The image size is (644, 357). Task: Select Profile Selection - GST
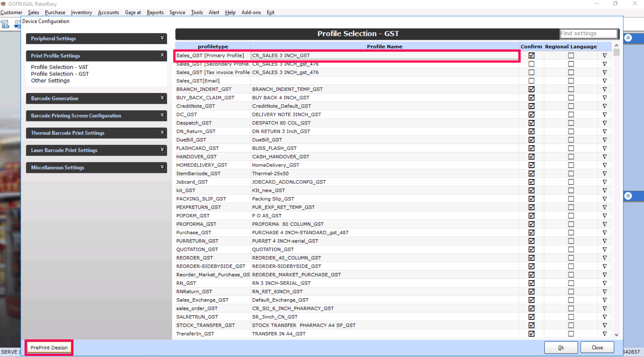[x=60, y=74]
